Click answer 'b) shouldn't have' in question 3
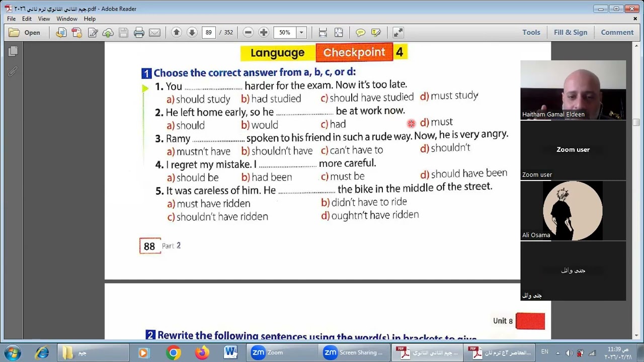The image size is (644, 362). [277, 151]
